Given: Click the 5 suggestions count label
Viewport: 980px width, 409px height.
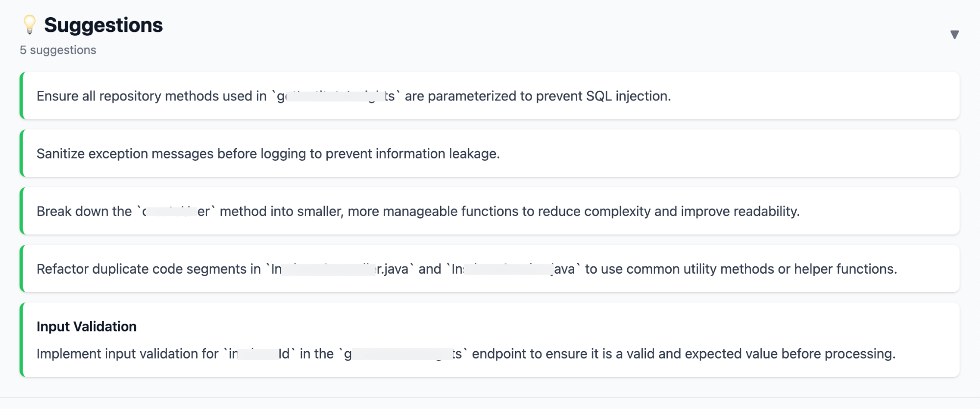Looking at the screenshot, I should [57, 50].
